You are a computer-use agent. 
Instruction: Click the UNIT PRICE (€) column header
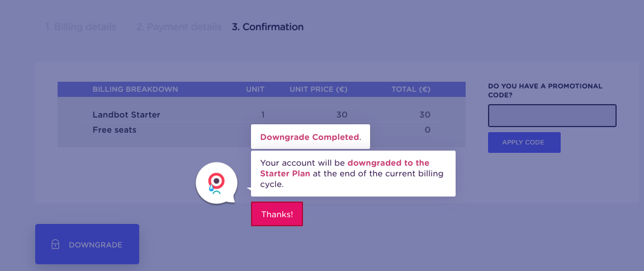click(319, 89)
